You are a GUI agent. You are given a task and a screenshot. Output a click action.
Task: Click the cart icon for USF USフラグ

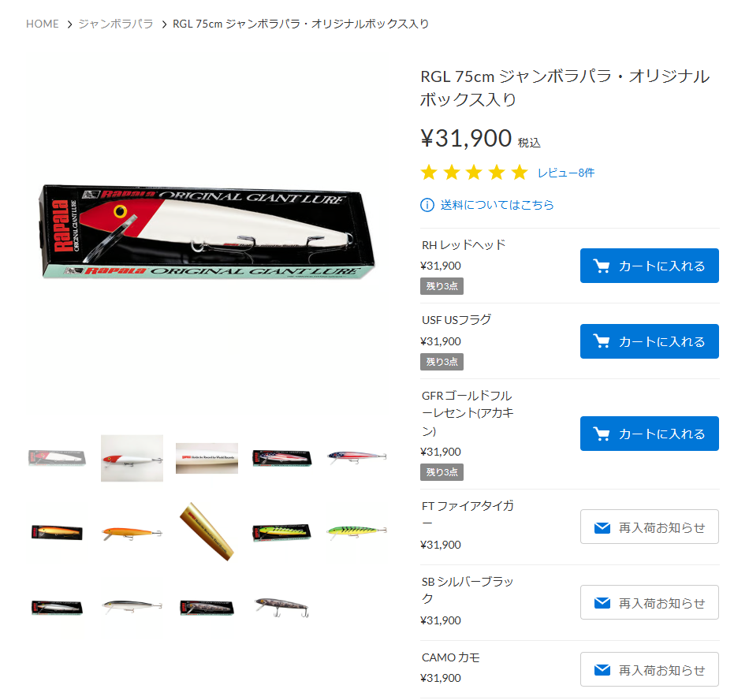point(602,341)
